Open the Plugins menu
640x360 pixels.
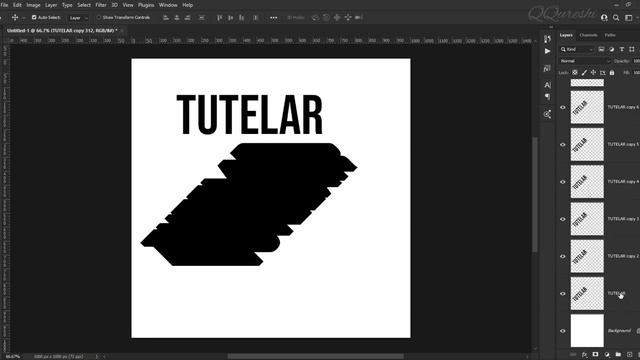coord(146,5)
